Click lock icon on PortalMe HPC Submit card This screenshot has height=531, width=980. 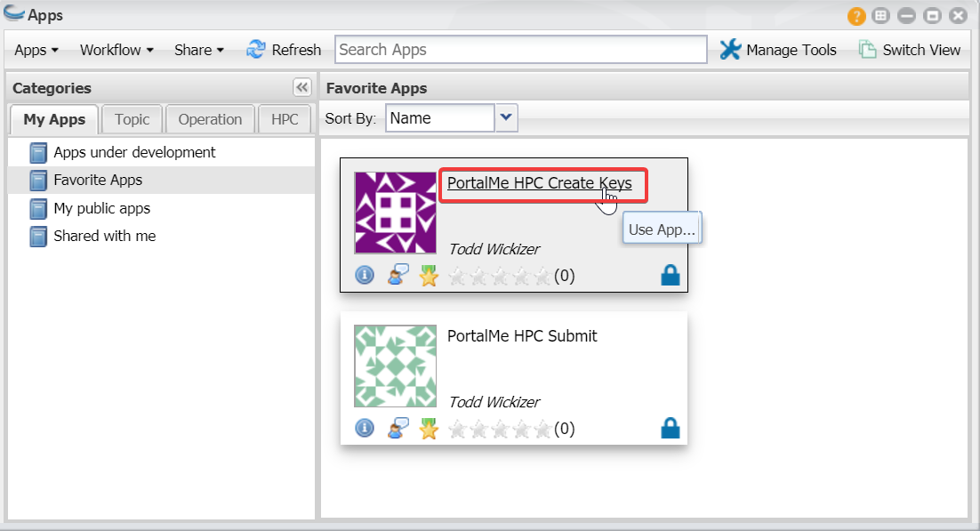pyautogui.click(x=670, y=428)
